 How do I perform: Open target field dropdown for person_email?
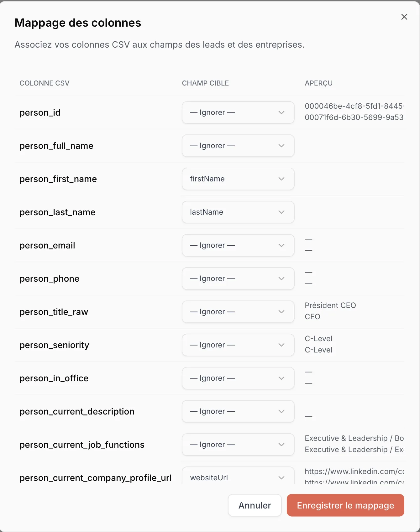coord(238,245)
